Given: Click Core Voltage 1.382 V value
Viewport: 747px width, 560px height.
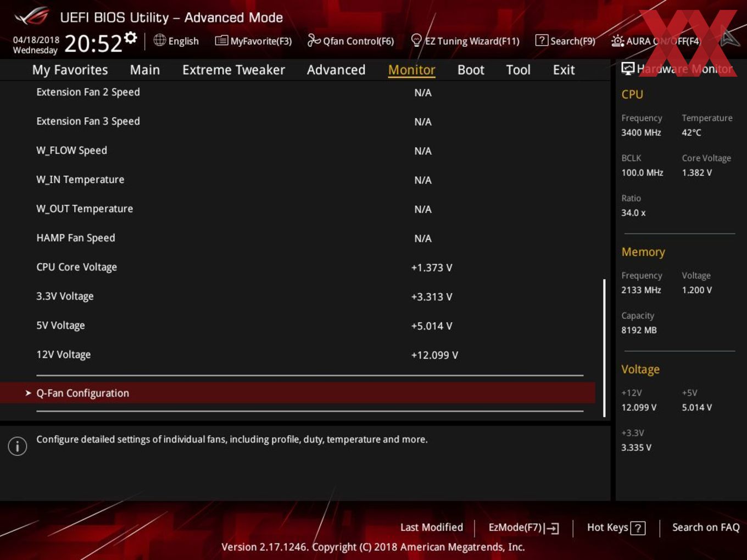Looking at the screenshot, I should pos(696,172).
